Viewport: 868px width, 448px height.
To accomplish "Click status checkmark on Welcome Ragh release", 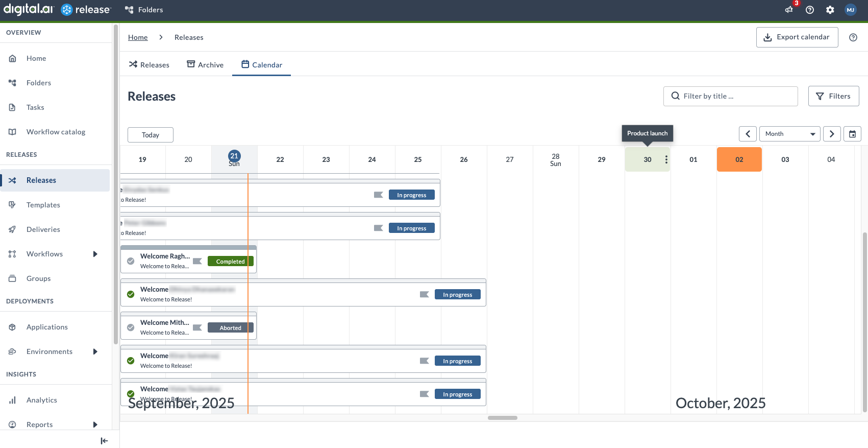I will (131, 261).
